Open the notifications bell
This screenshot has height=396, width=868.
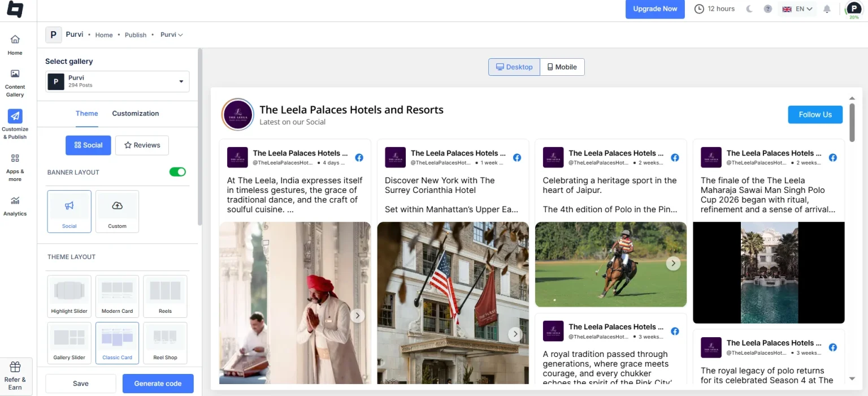(x=827, y=9)
